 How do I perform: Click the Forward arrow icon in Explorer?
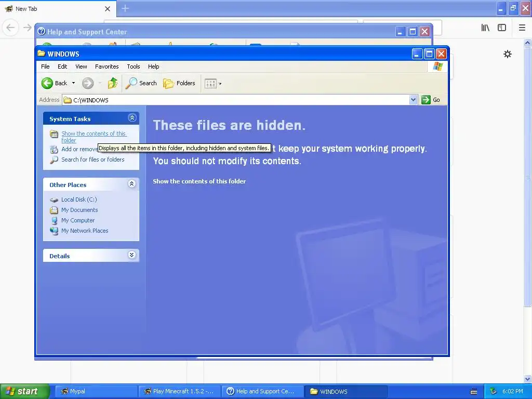88,83
